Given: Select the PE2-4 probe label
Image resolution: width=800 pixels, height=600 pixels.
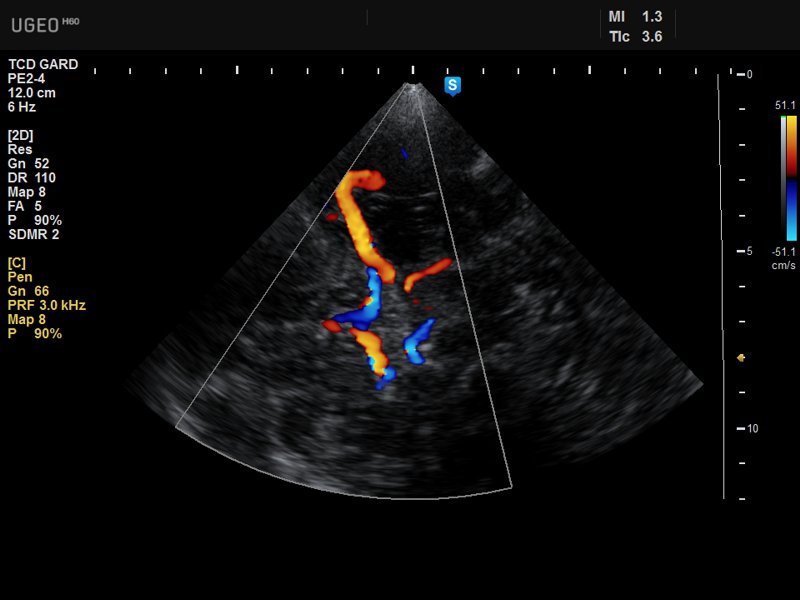Looking at the screenshot, I should [x=27, y=79].
